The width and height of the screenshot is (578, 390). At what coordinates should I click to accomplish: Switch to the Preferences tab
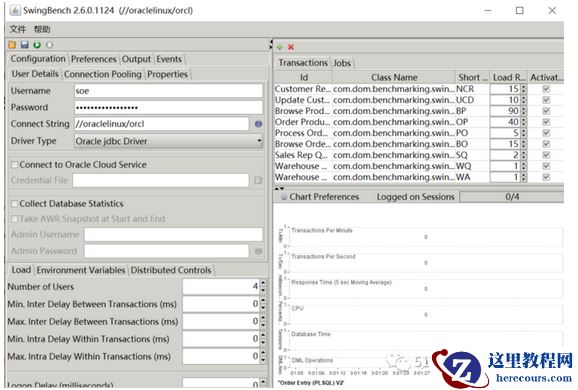(x=94, y=59)
